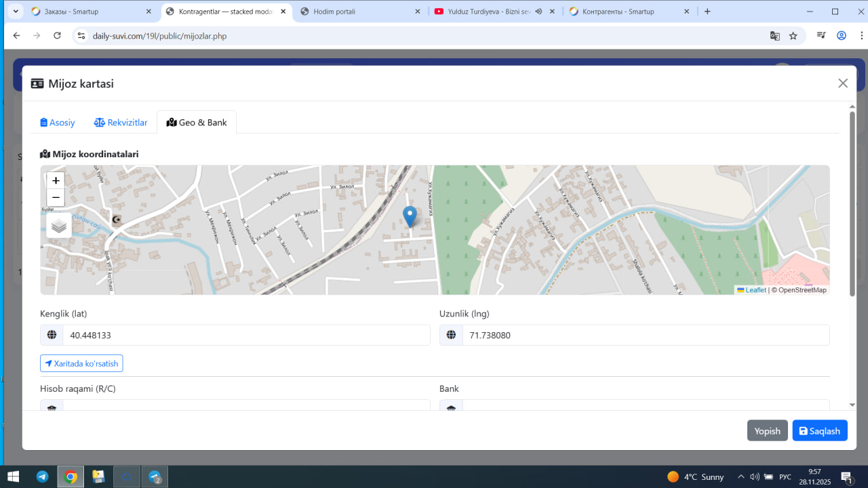Open a new browser tab
Image resolution: width=868 pixels, height=488 pixels.
(x=707, y=12)
